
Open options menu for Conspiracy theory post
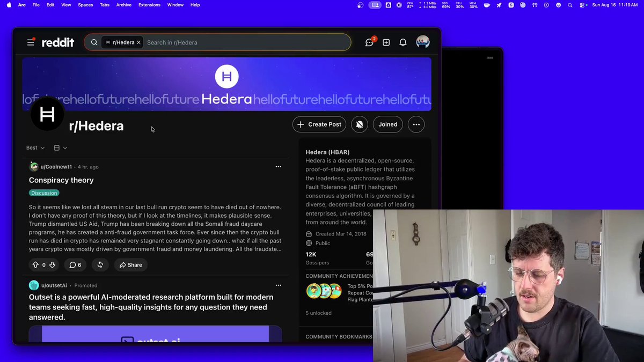(278, 167)
